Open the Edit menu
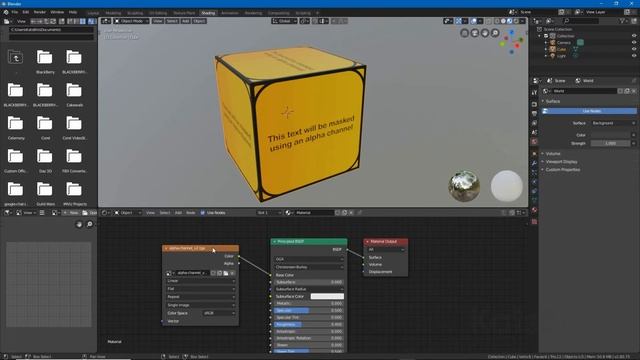Screen dimensions: 640x360 [26, 12]
